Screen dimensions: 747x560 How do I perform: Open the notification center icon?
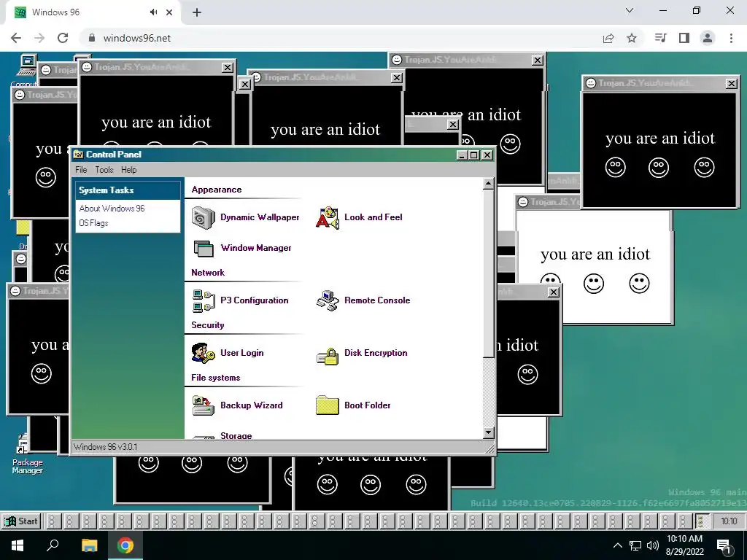pyautogui.click(x=724, y=546)
